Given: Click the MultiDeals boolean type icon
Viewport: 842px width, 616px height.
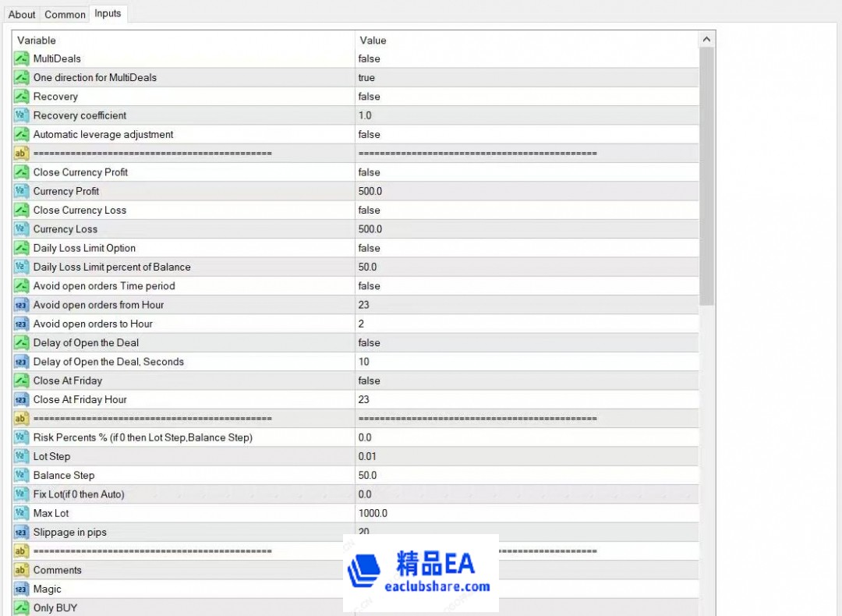Looking at the screenshot, I should pos(21,58).
